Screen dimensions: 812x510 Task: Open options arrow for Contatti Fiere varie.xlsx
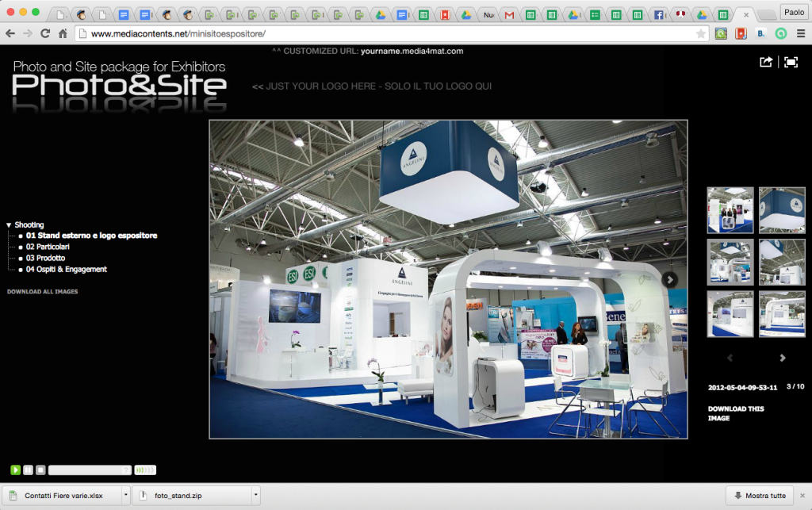click(x=125, y=496)
